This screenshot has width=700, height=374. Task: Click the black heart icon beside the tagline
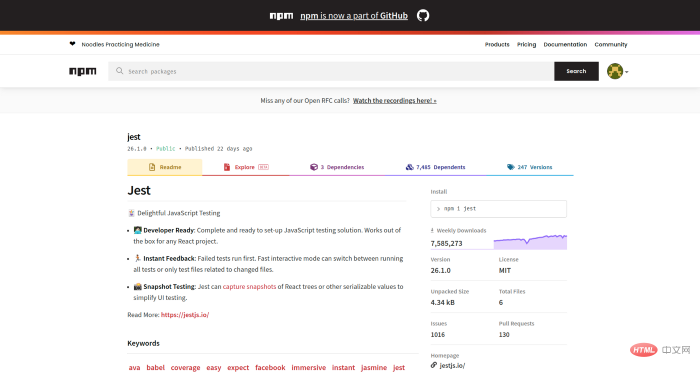[72, 44]
